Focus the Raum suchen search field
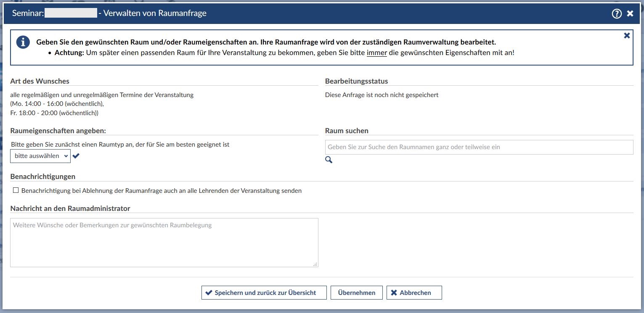Viewport: 644px width, 313px height. [x=479, y=147]
